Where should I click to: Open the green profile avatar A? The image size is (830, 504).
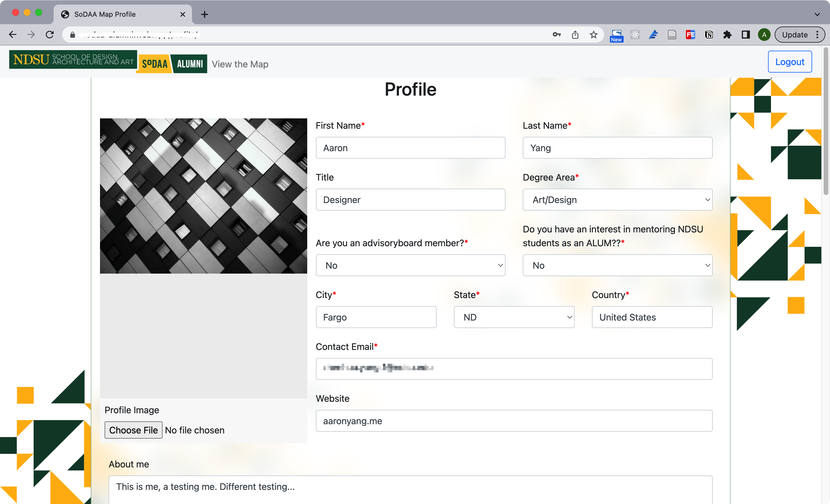pyautogui.click(x=764, y=35)
